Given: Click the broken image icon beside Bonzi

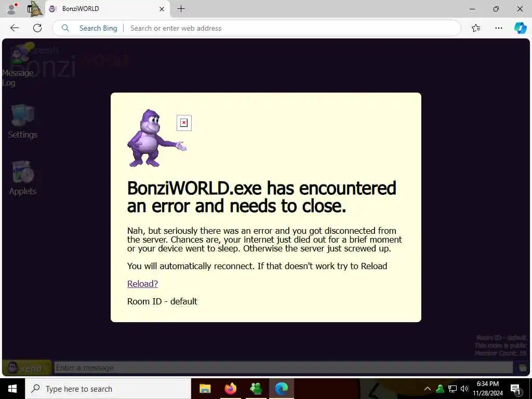Looking at the screenshot, I should (184, 123).
